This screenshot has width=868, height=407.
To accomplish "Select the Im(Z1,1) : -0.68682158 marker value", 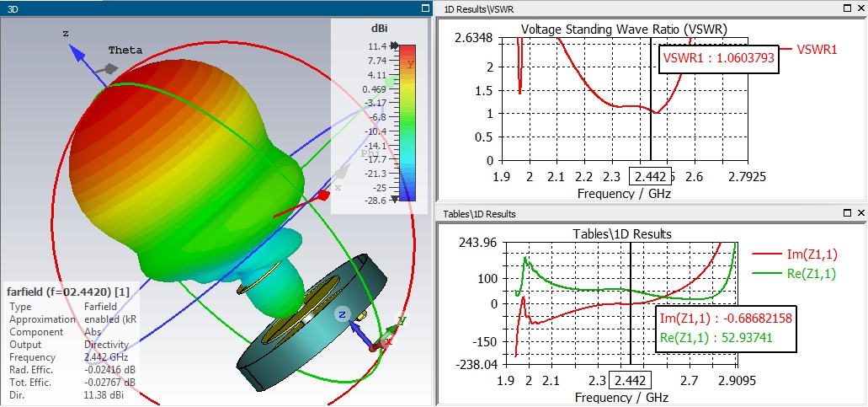I will (x=727, y=319).
